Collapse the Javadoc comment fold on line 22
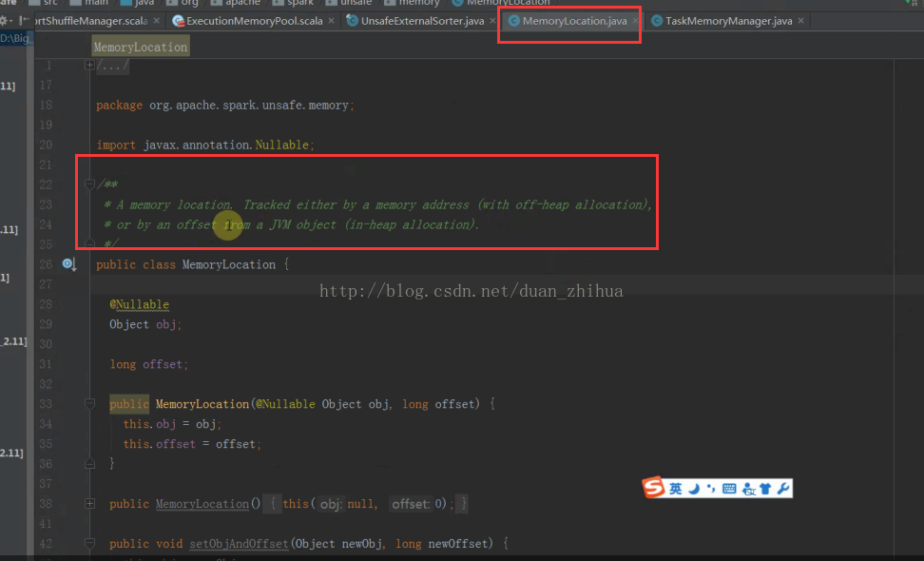 (x=89, y=184)
